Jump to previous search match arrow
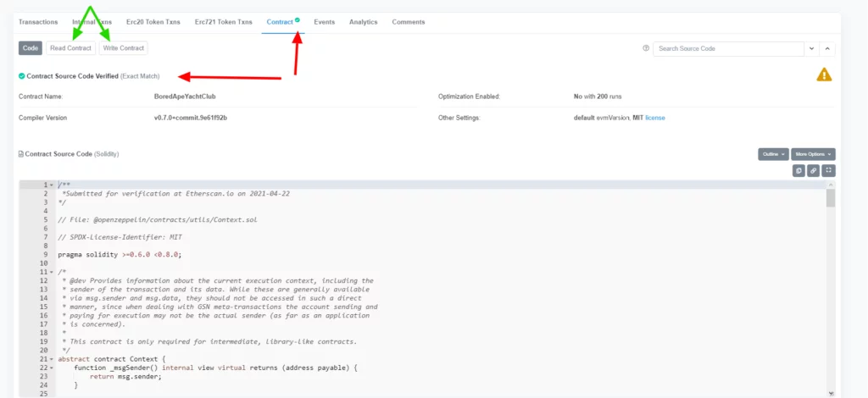The image size is (868, 398). pyautogui.click(x=829, y=49)
